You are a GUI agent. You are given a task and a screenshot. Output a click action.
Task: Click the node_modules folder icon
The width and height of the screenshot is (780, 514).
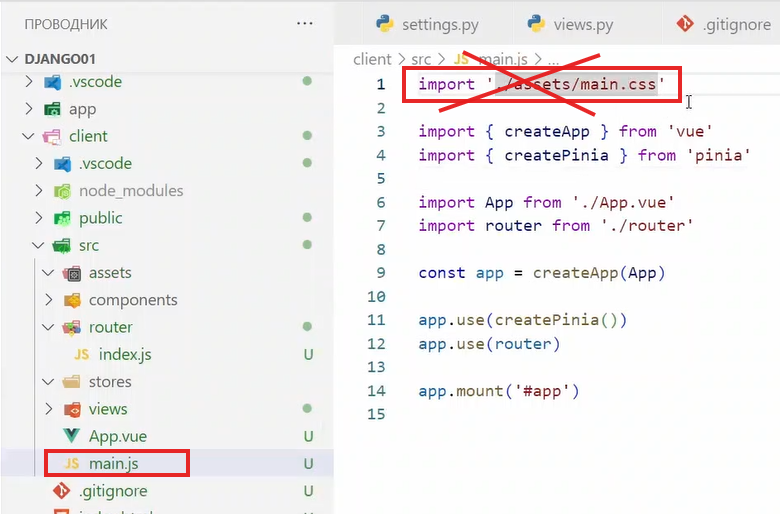click(62, 191)
